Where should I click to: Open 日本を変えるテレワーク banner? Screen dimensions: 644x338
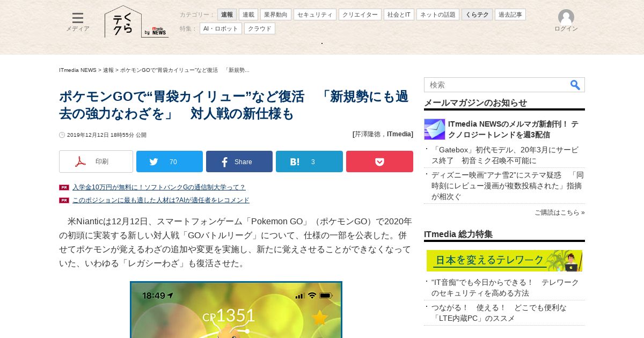point(504,261)
